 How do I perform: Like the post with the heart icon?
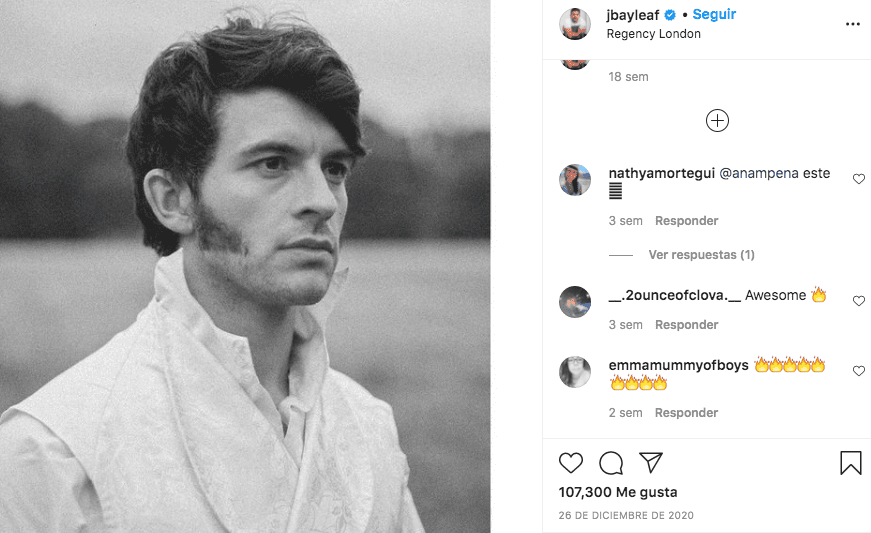[571, 463]
